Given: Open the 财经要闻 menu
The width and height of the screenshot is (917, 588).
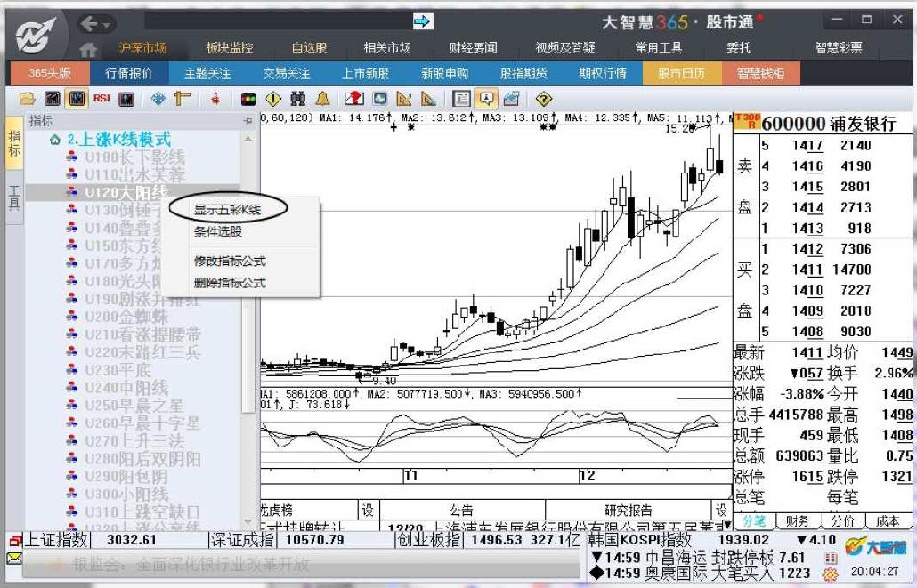Looking at the screenshot, I should coord(473,48).
